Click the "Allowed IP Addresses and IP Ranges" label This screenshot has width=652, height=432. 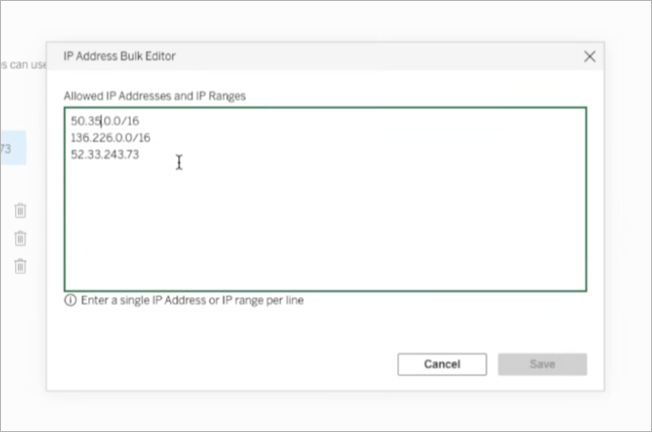155,96
